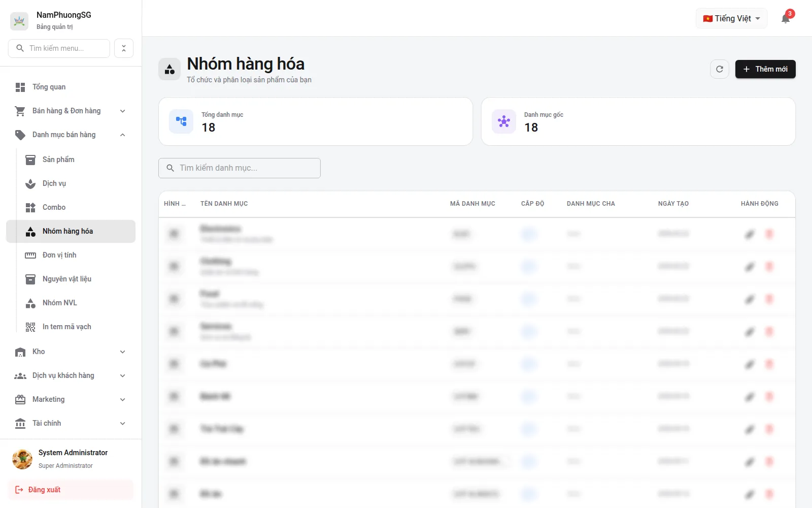
Task: Click the Thêm mới button
Action: (765, 69)
